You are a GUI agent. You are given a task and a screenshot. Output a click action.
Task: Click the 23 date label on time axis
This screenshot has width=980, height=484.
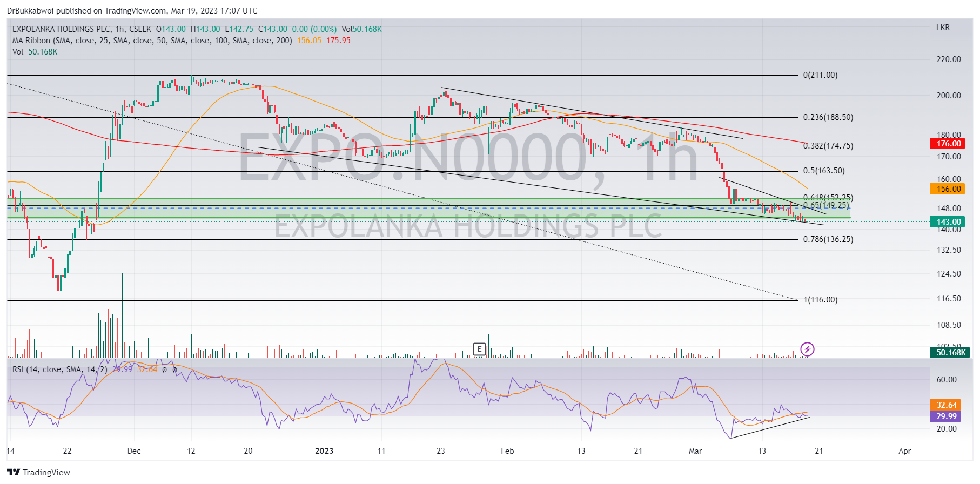click(441, 451)
